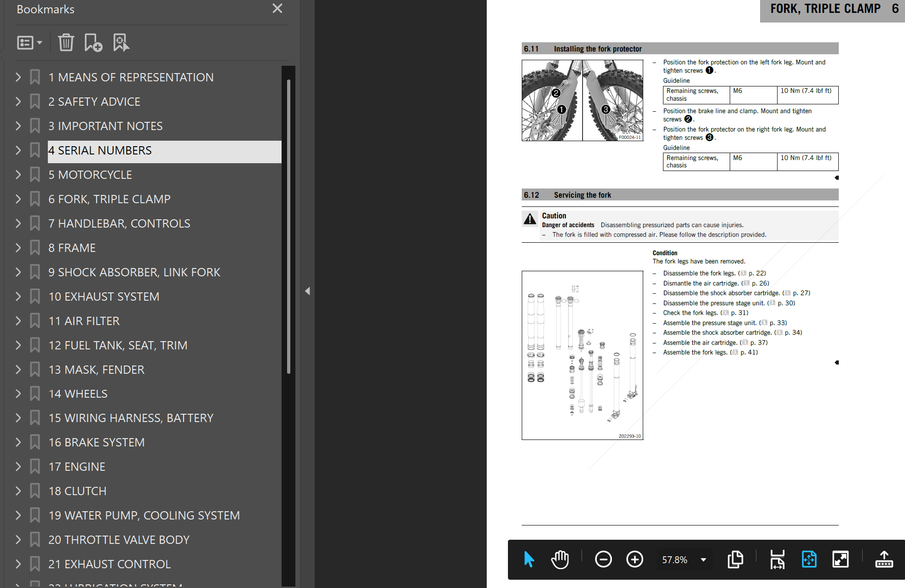Switch to the hand pan tool
This screenshot has width=905, height=588.
pyautogui.click(x=560, y=559)
